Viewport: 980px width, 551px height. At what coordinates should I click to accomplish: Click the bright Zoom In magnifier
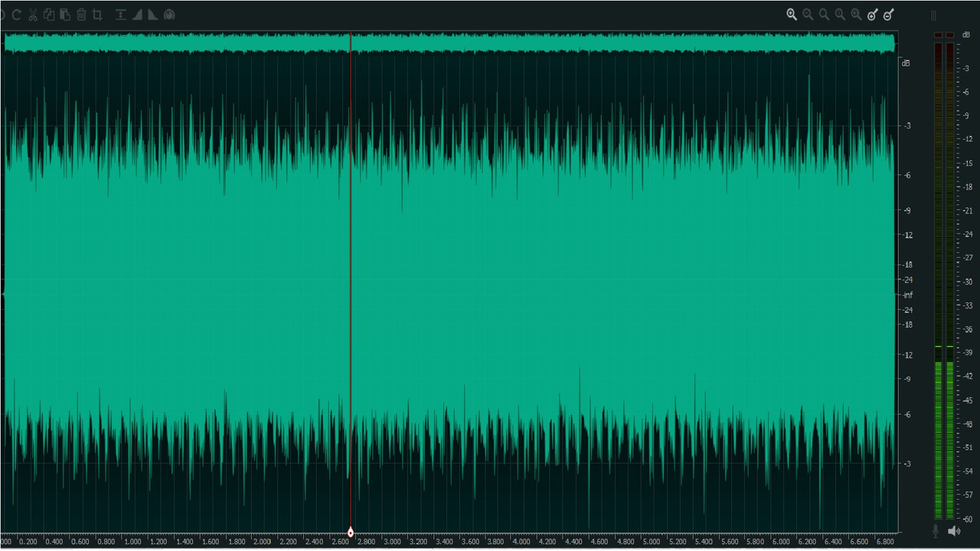[x=792, y=15]
